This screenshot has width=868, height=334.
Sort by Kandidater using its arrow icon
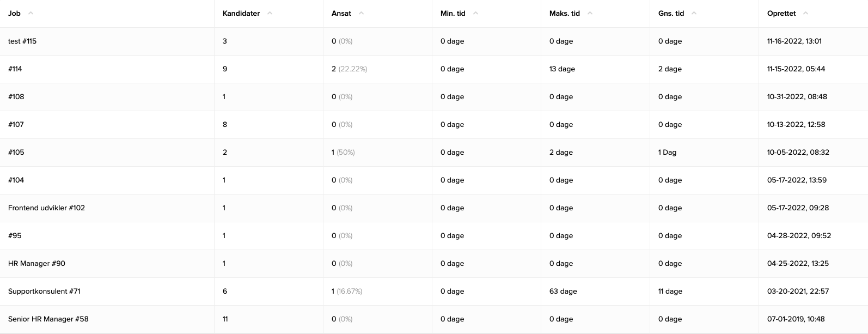click(270, 13)
